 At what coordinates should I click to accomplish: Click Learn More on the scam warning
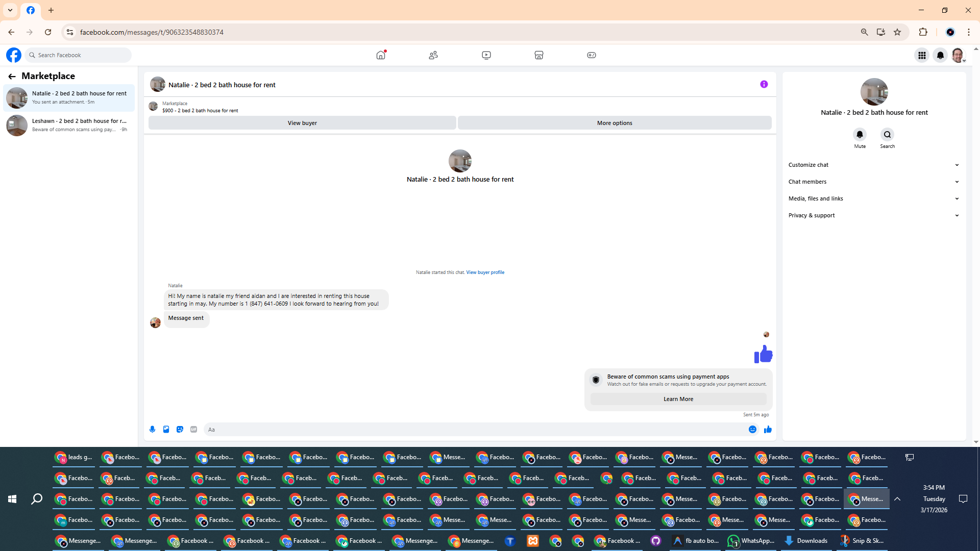point(678,399)
